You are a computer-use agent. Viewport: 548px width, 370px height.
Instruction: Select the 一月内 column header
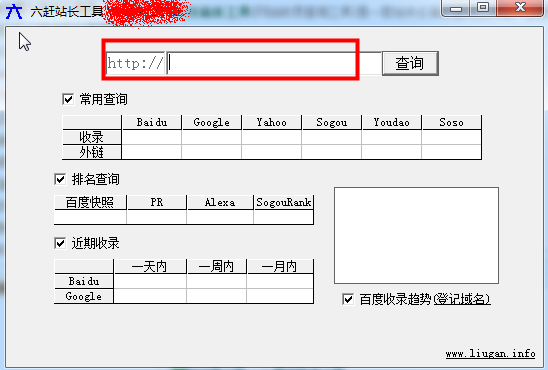click(x=280, y=267)
